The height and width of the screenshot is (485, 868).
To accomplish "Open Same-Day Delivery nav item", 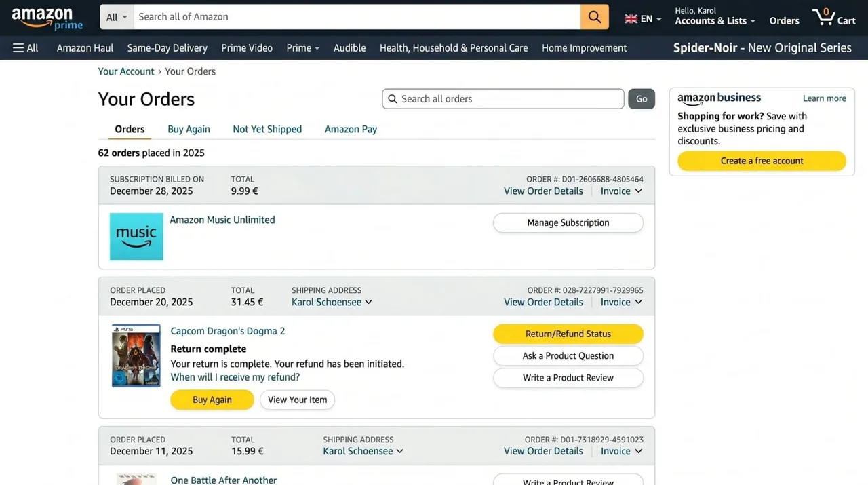I will coord(167,48).
